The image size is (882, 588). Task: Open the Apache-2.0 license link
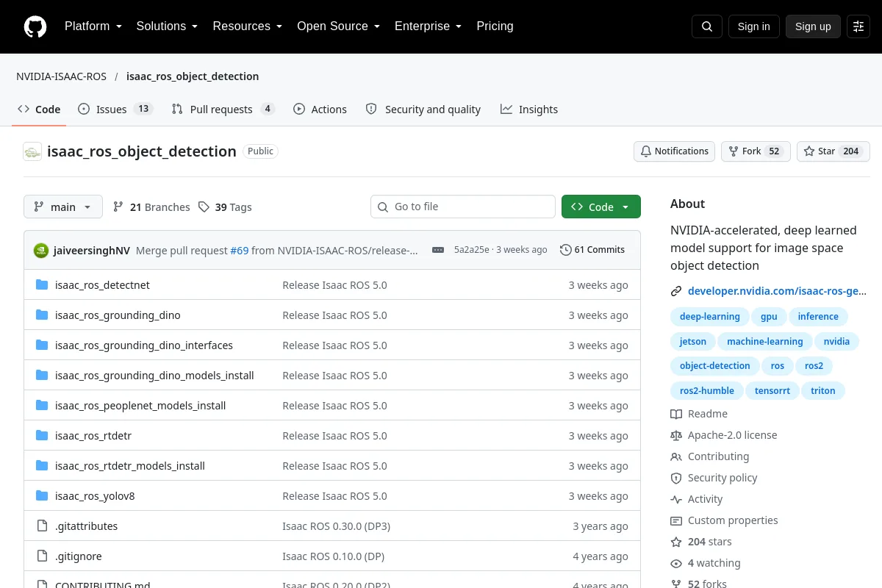(x=724, y=435)
